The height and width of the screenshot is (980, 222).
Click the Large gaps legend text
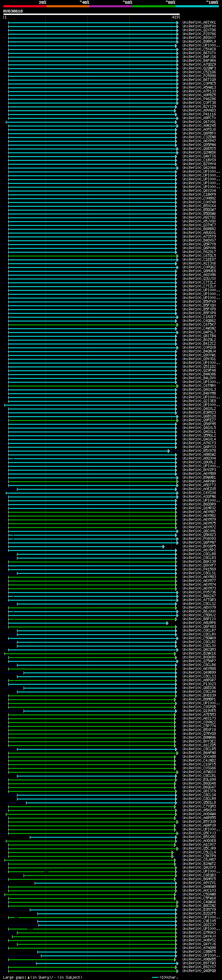coord(42,977)
